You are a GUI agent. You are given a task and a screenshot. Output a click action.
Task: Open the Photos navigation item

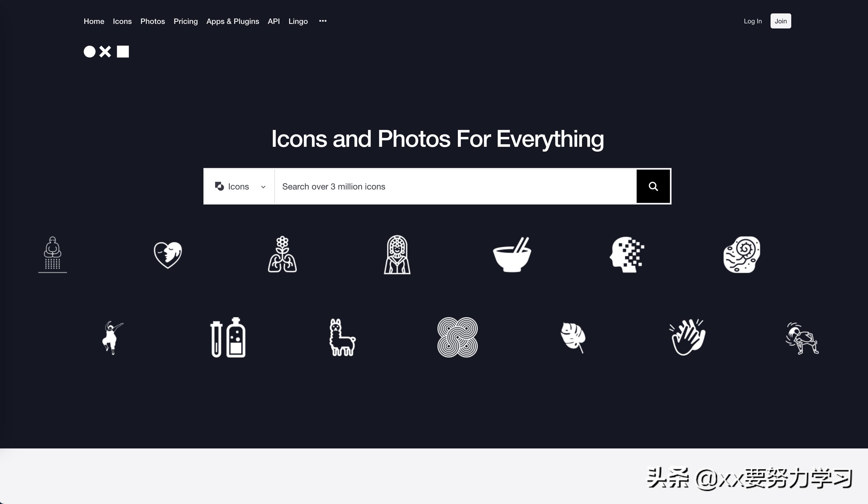[x=153, y=21]
